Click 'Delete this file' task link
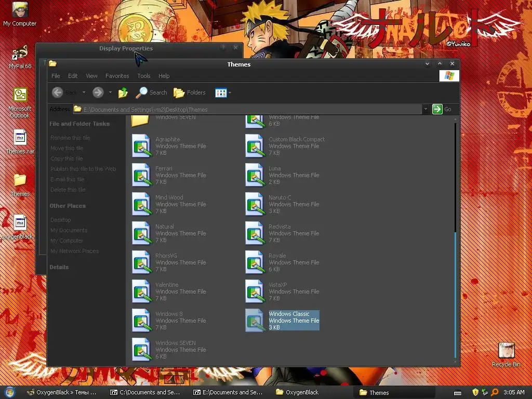 click(x=68, y=190)
